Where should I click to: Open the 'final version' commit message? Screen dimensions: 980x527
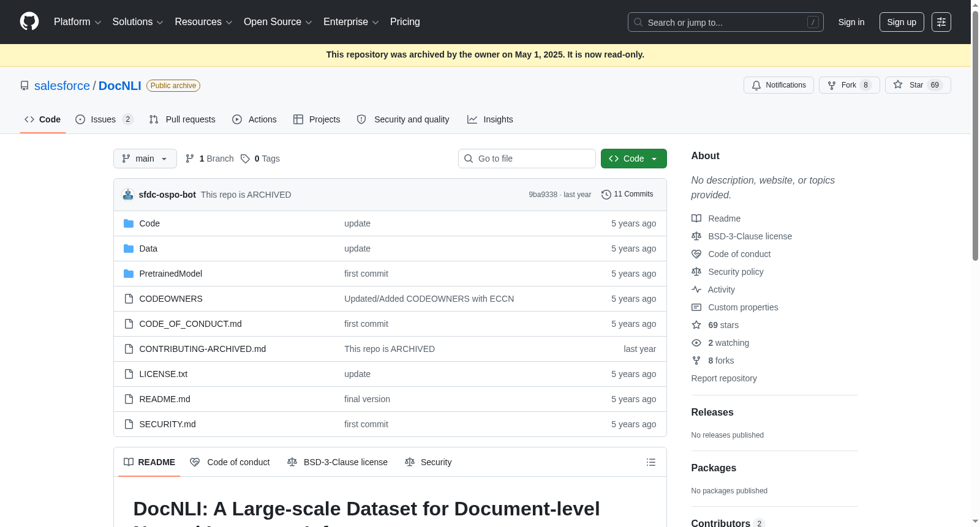[367, 399]
